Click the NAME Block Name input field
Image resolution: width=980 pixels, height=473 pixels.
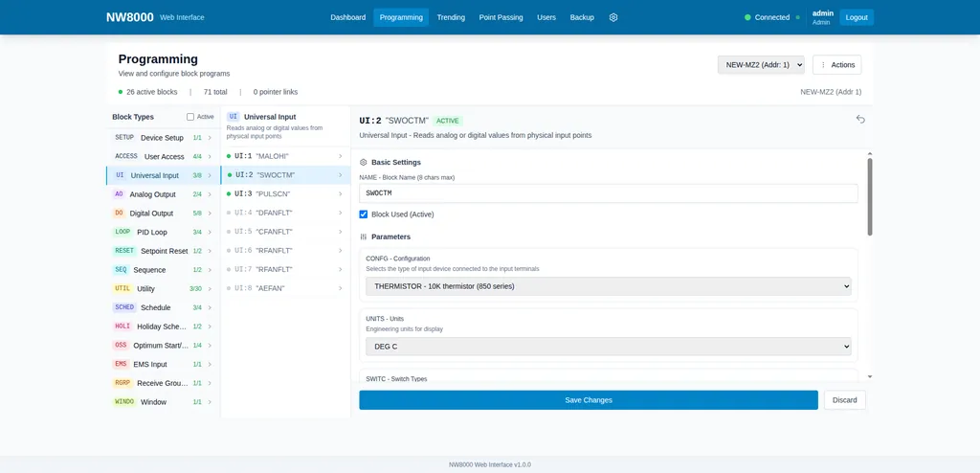(608, 193)
